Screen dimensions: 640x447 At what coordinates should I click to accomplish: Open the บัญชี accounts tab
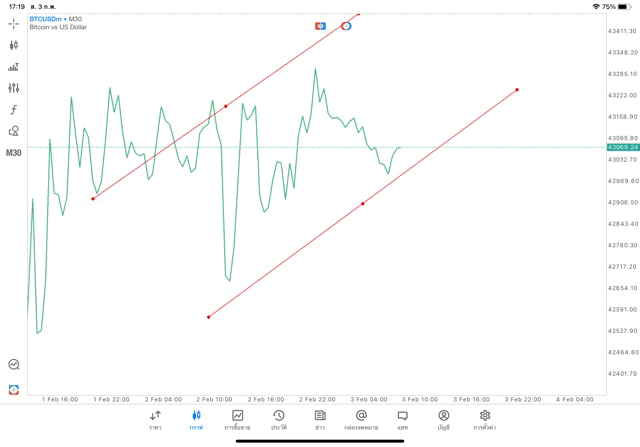(x=443, y=420)
